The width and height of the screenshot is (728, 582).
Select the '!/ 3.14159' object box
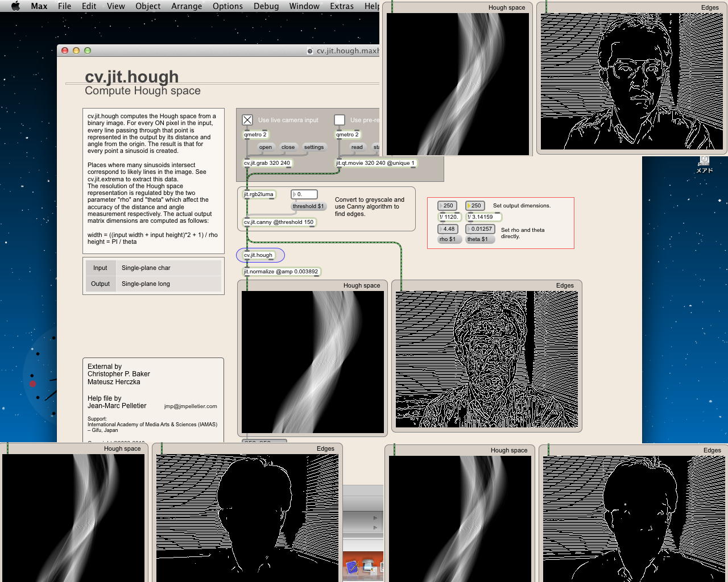(x=483, y=217)
